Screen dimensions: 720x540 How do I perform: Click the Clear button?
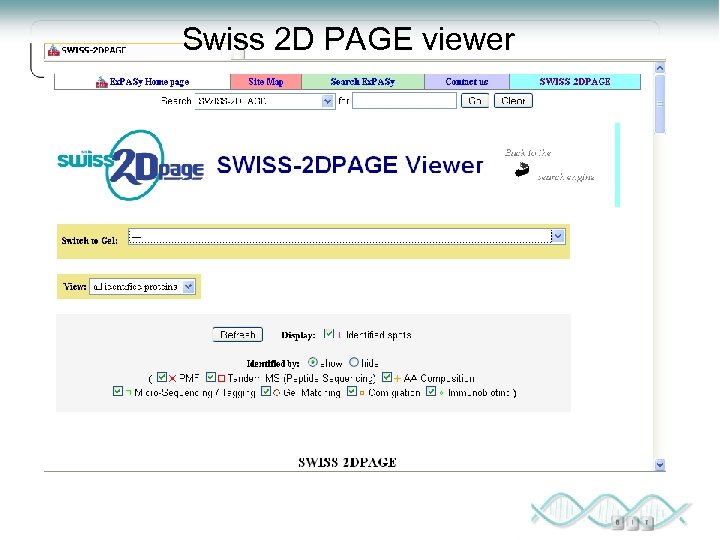click(x=513, y=101)
